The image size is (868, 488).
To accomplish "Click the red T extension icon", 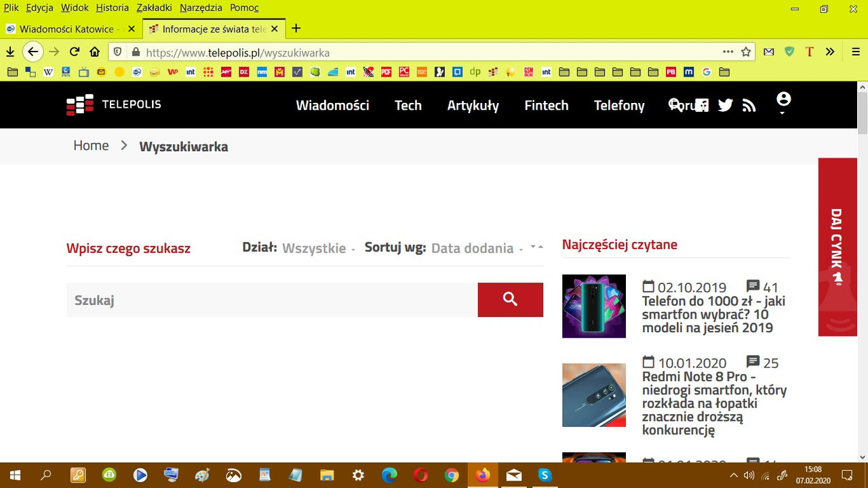I will click(809, 52).
